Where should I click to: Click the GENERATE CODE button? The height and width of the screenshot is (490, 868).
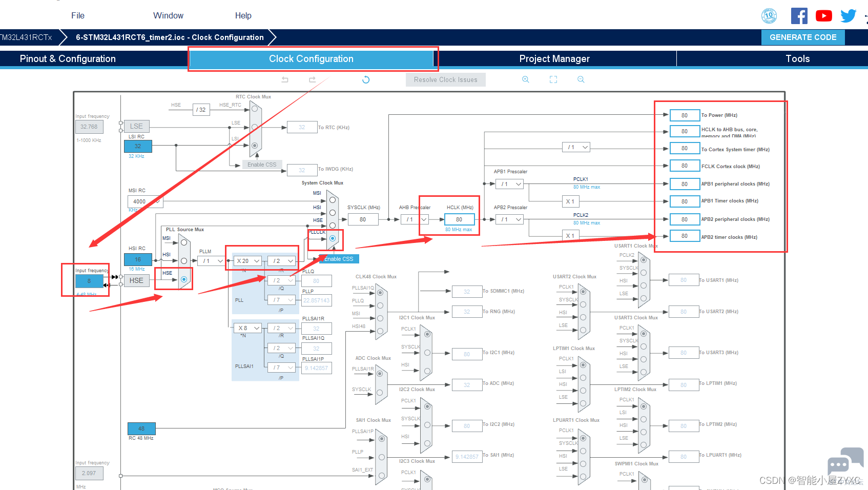[803, 37]
